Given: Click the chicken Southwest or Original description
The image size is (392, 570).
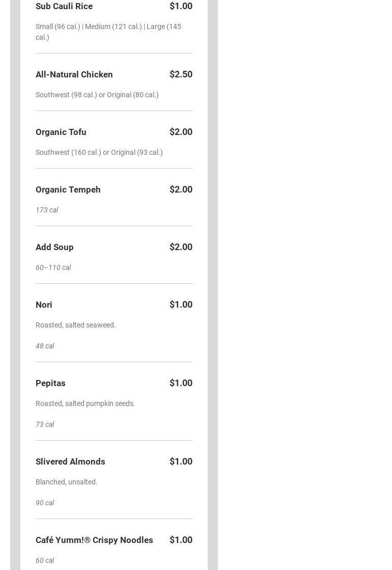Looking at the screenshot, I should click(97, 95).
